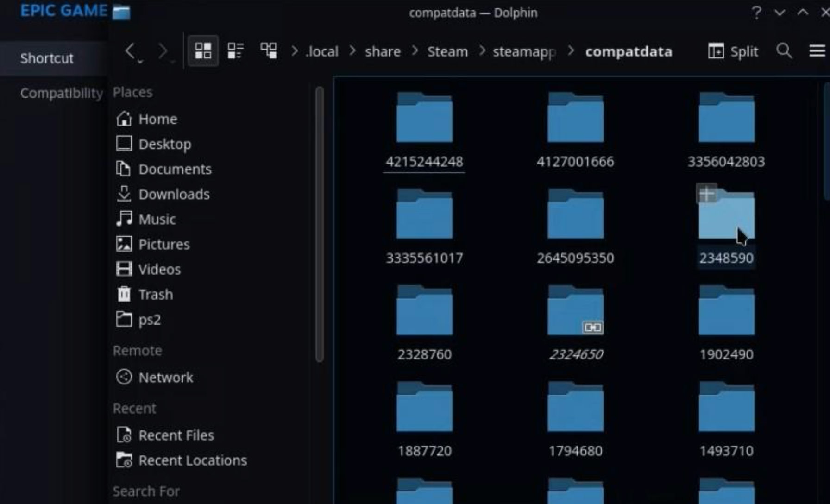Navigate to Steam in breadcrumb
Image resolution: width=830 pixels, height=504 pixels.
pyautogui.click(x=447, y=51)
